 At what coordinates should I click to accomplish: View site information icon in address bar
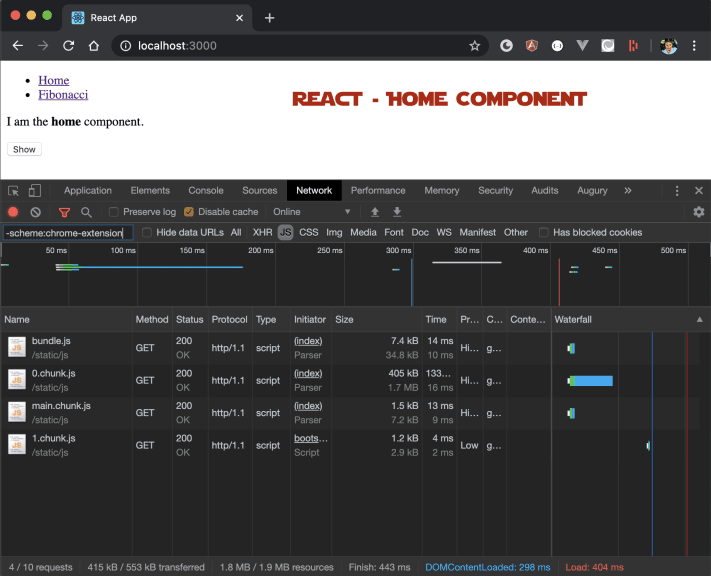[126, 46]
